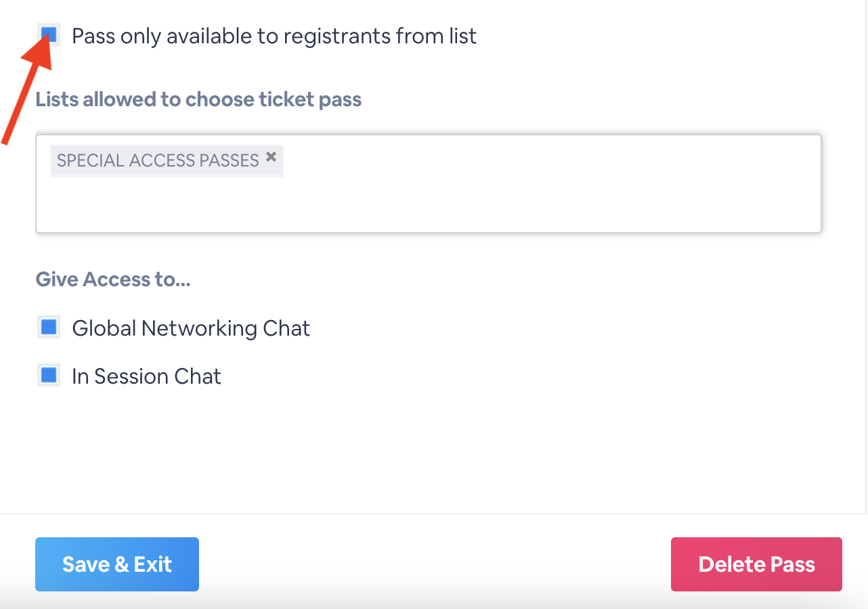Click 'Lists allowed to choose ticket pass' heading
The height and width of the screenshot is (609, 868).
click(198, 99)
